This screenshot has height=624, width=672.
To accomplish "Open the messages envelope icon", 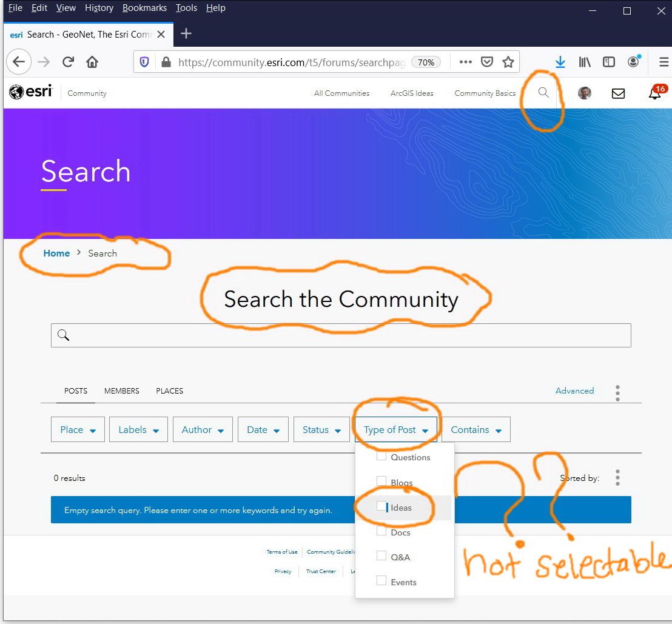I will click(x=618, y=93).
